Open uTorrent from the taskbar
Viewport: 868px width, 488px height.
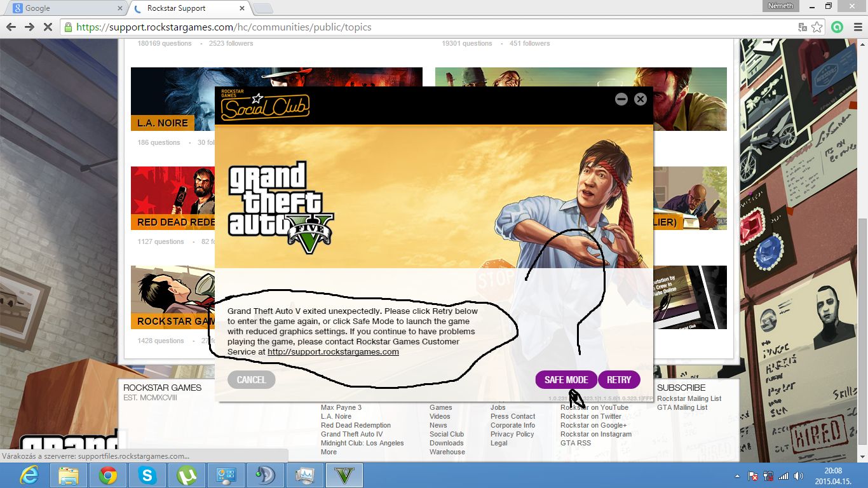tap(187, 475)
